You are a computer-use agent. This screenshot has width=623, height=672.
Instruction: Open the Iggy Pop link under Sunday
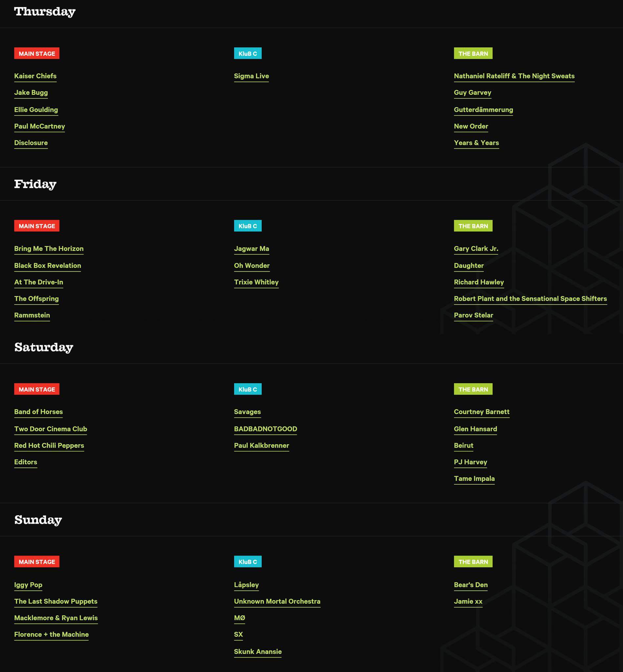28,585
